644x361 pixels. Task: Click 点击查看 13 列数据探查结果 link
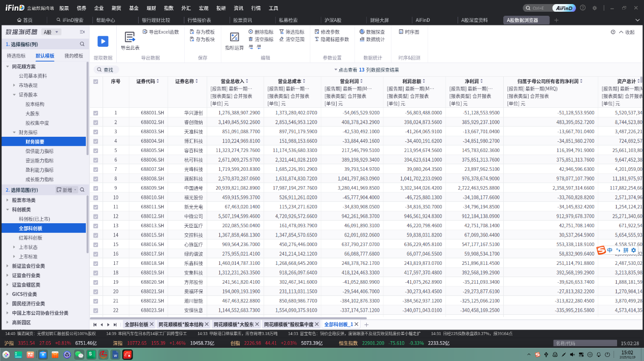(366, 70)
